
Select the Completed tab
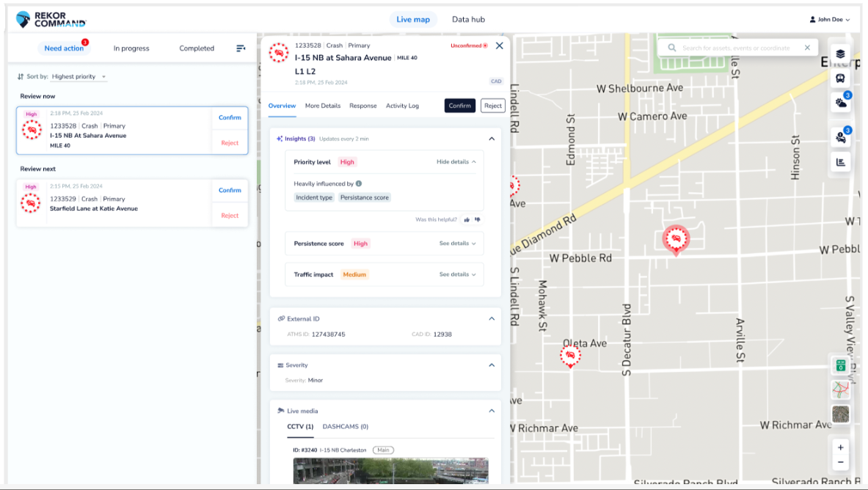pos(197,48)
